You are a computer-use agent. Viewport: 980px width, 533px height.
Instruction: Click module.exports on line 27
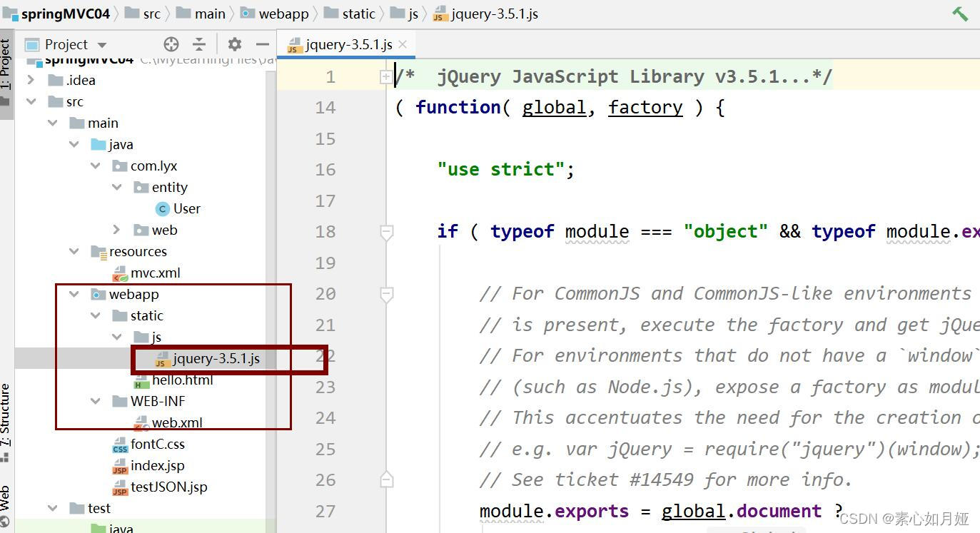pos(555,511)
